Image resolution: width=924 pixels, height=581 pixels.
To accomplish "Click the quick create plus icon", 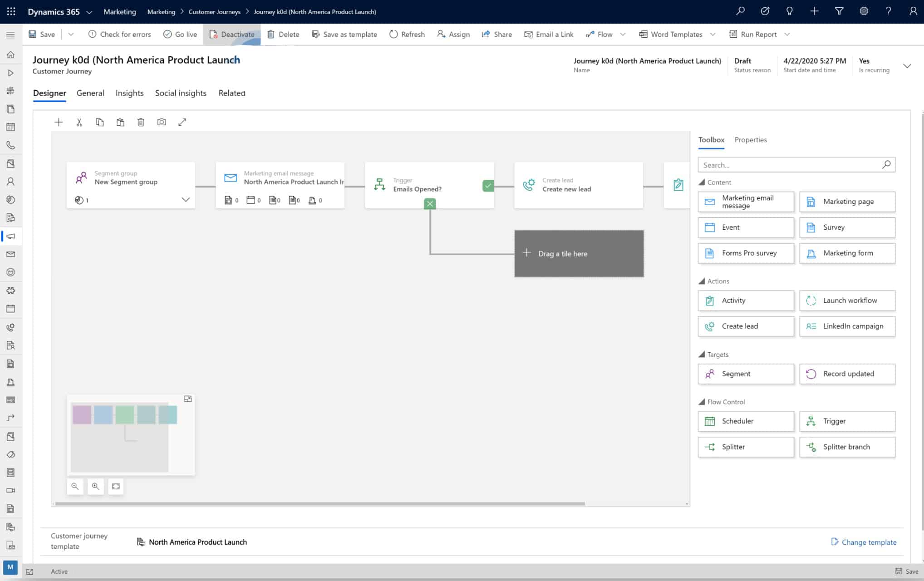I will pos(815,11).
